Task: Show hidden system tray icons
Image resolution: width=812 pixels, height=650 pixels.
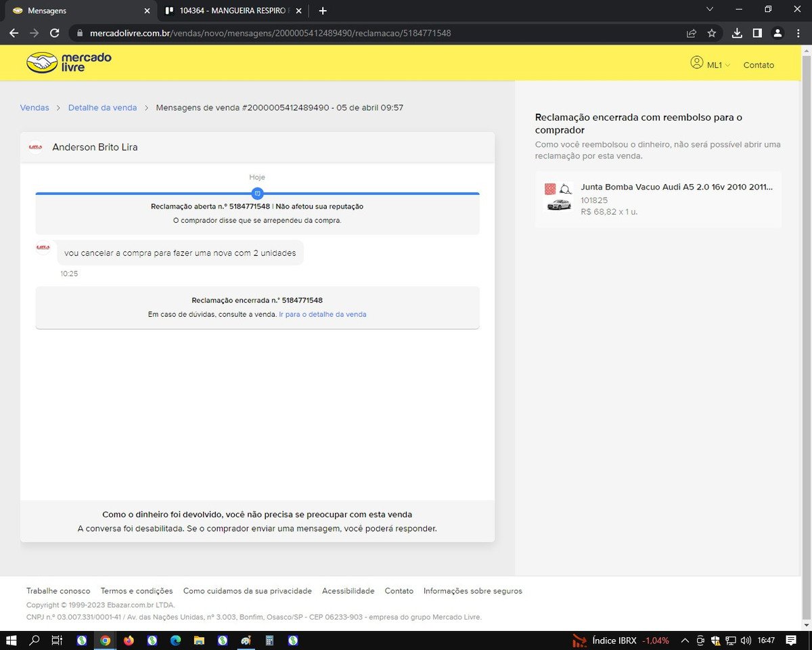Action: 685,641
